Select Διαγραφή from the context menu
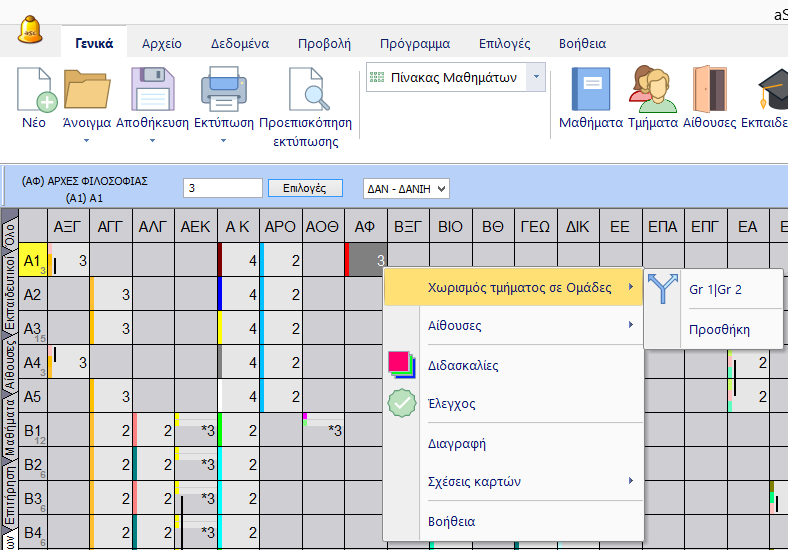 456,443
